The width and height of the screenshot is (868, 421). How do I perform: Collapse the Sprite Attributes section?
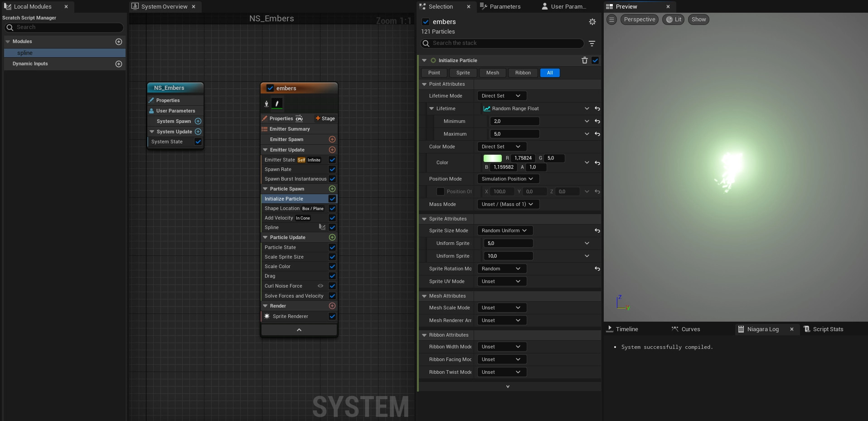click(424, 219)
